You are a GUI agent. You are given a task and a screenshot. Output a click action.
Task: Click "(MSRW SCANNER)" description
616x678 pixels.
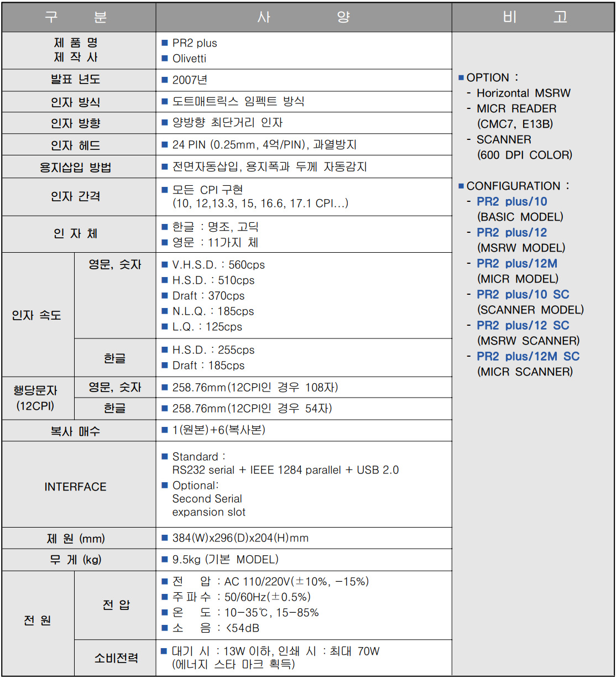click(528, 341)
